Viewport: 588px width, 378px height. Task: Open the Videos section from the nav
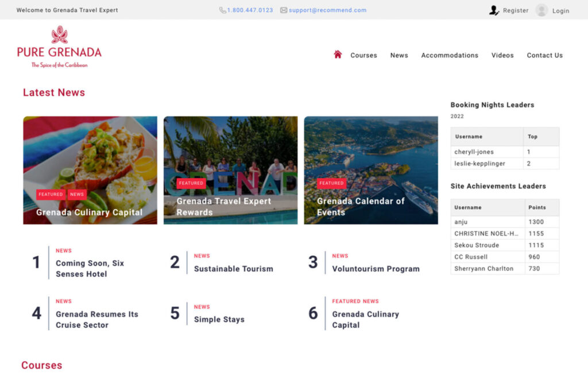pyautogui.click(x=502, y=55)
